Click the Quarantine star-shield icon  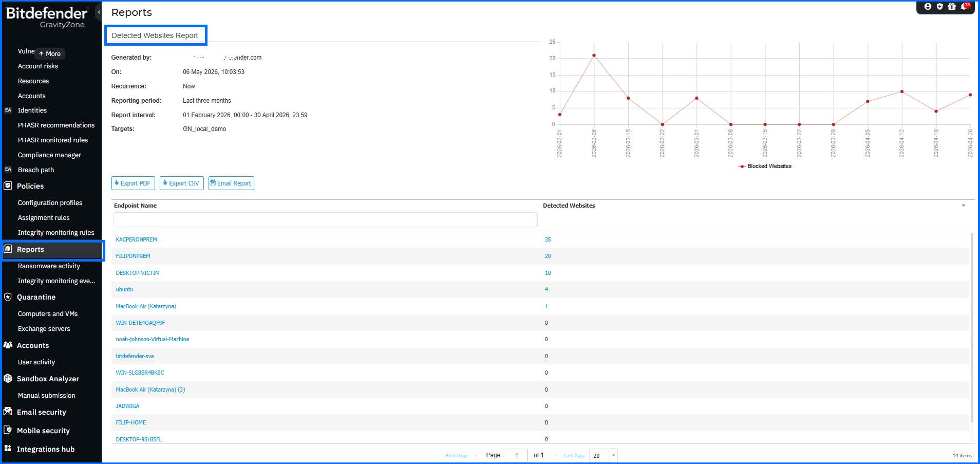click(x=8, y=297)
